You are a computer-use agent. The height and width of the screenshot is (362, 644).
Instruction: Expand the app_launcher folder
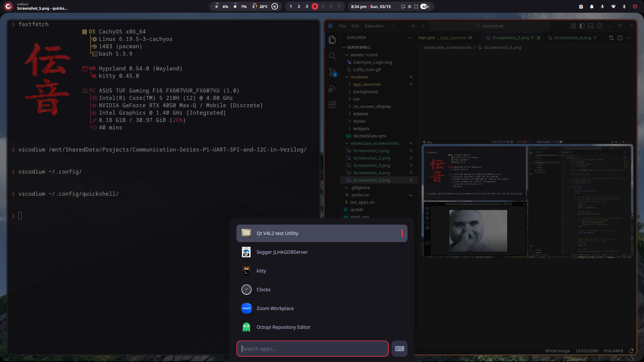coord(367,84)
